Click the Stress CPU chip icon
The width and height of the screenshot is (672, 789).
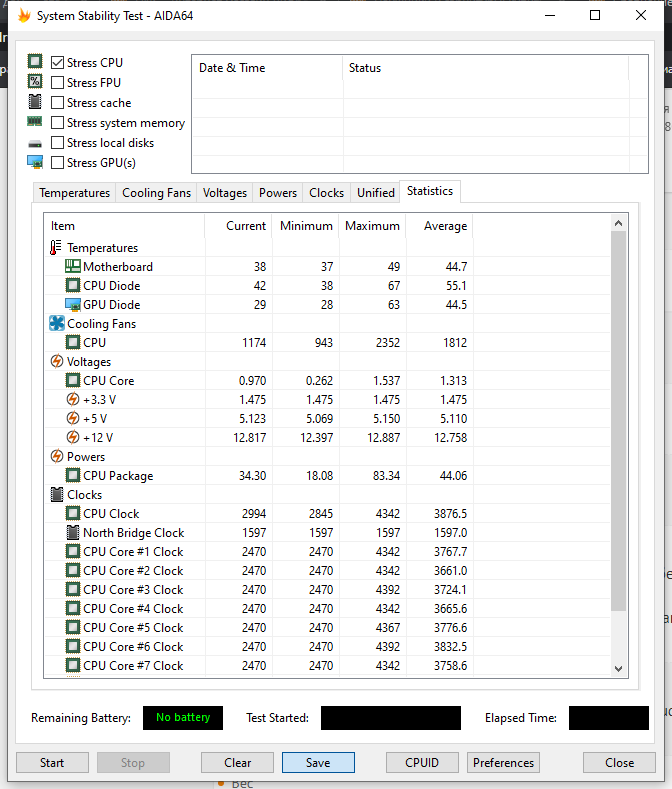[35, 62]
